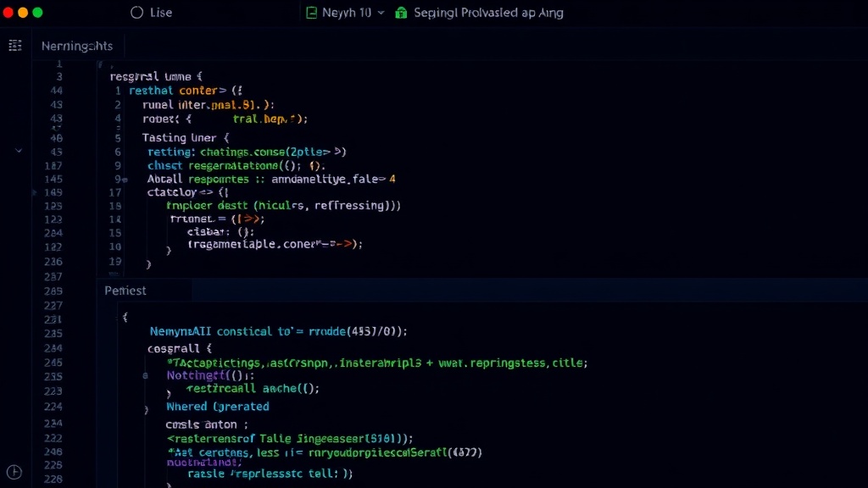This screenshot has height=488, width=868.
Task: Click the code line 'cosgrall {'
Action: tap(180, 348)
